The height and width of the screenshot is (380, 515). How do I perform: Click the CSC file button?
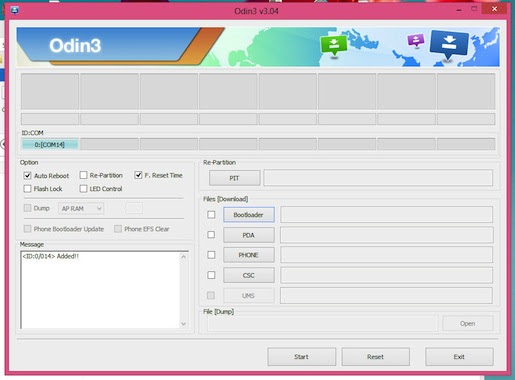pyautogui.click(x=249, y=275)
